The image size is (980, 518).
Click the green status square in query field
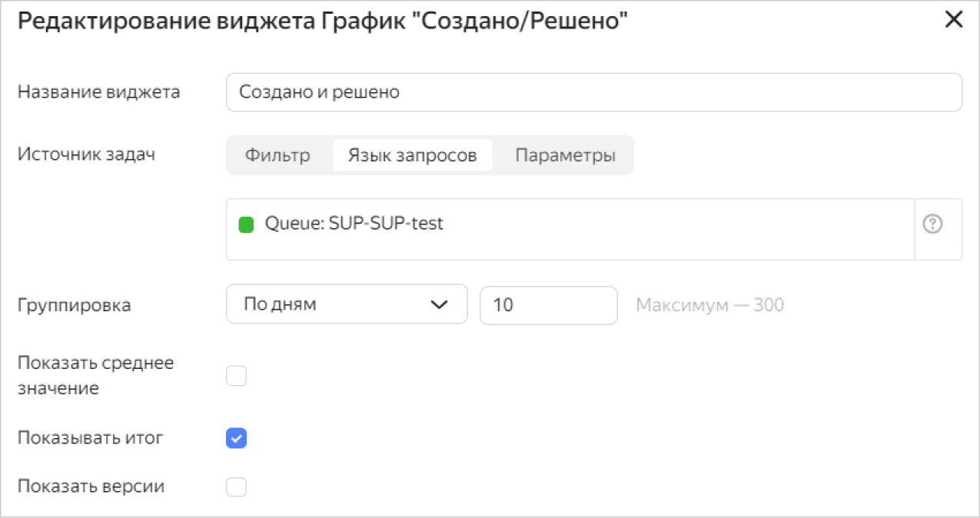pos(246,224)
